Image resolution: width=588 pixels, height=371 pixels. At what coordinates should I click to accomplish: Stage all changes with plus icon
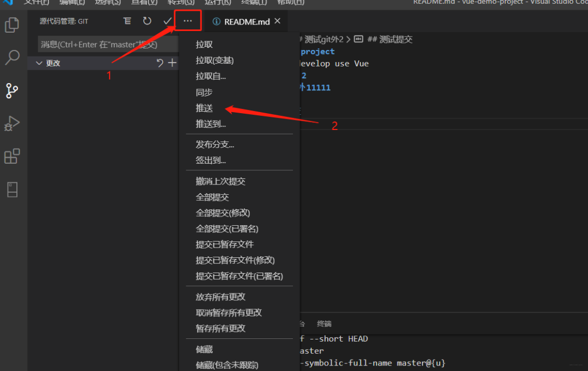click(172, 63)
